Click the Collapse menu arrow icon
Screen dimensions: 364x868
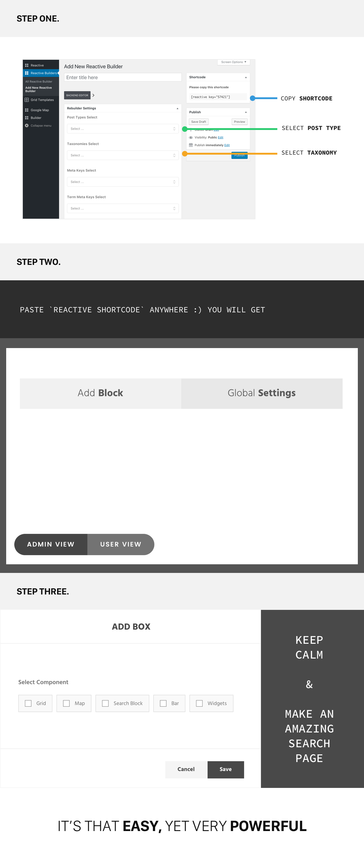coord(27,126)
